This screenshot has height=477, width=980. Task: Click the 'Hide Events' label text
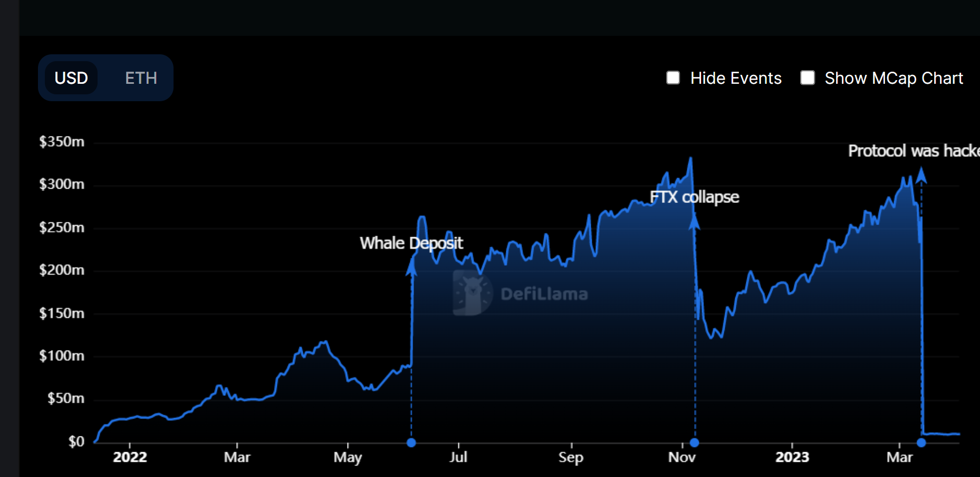736,78
